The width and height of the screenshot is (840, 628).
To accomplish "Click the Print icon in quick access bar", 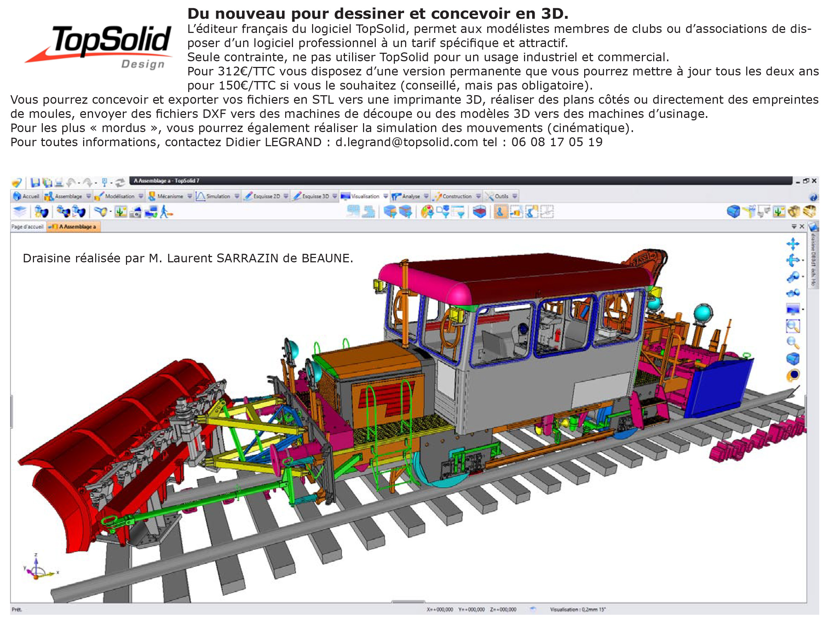I will 58,182.
